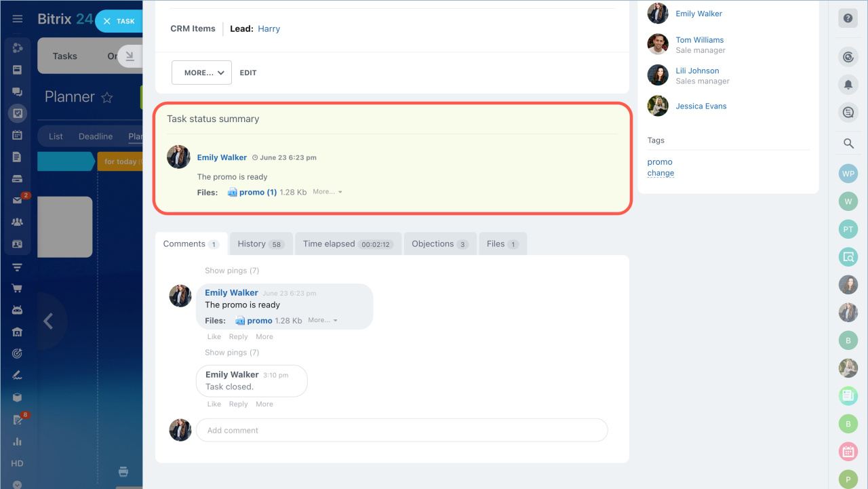Click the Add comment input field

[x=401, y=430]
